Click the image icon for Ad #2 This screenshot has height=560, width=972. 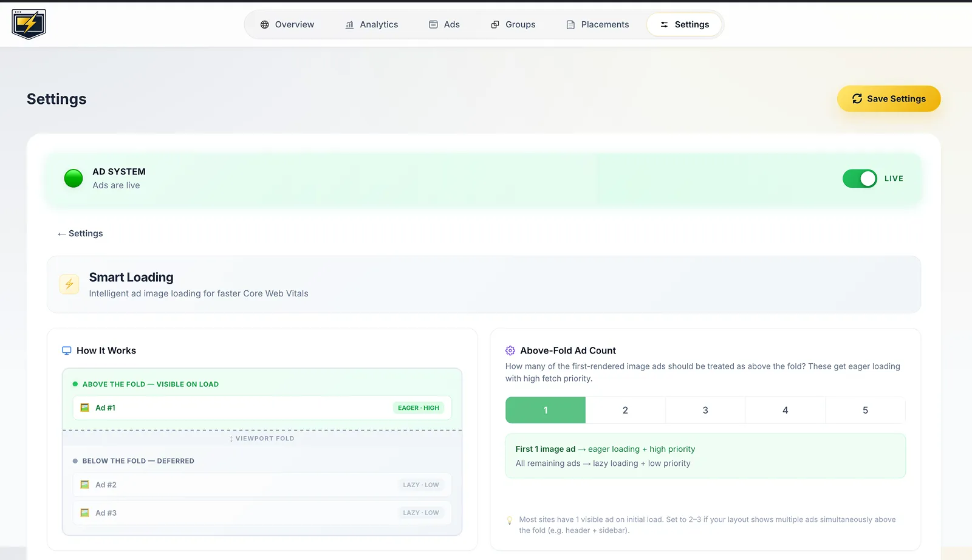pyautogui.click(x=85, y=485)
